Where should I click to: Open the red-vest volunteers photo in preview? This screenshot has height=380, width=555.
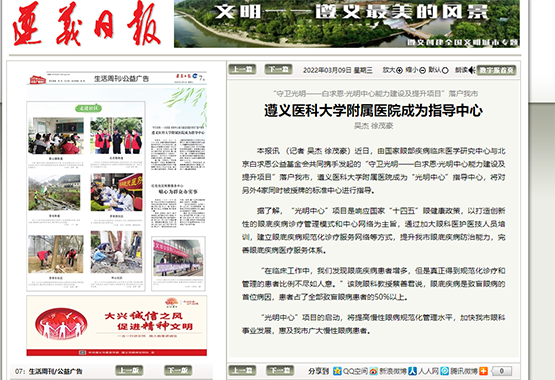(x=116, y=136)
